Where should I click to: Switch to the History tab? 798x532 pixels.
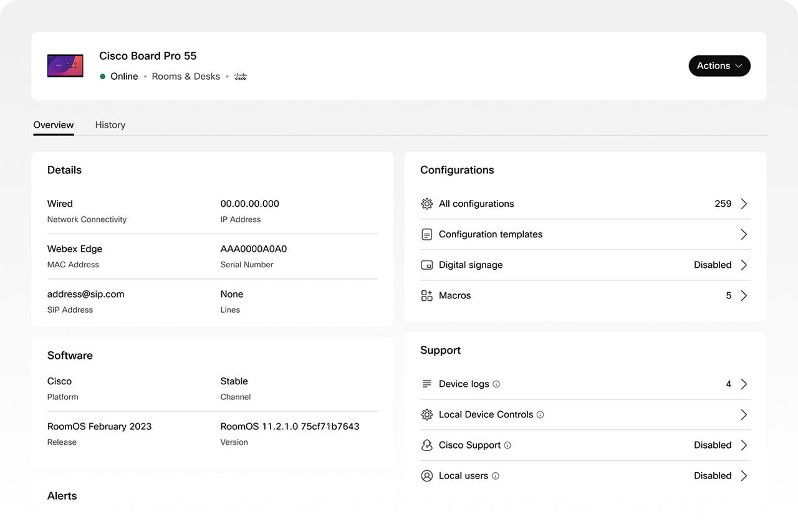click(x=110, y=125)
